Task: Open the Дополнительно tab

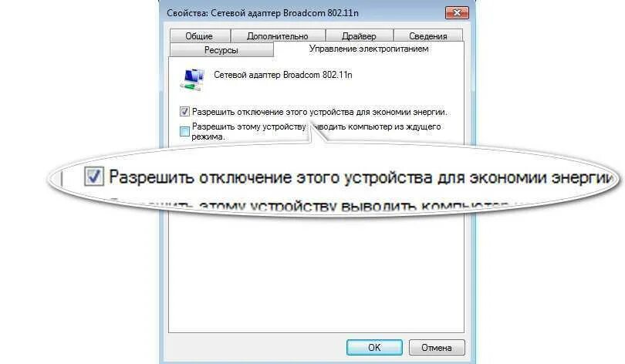Action: pyautogui.click(x=278, y=35)
